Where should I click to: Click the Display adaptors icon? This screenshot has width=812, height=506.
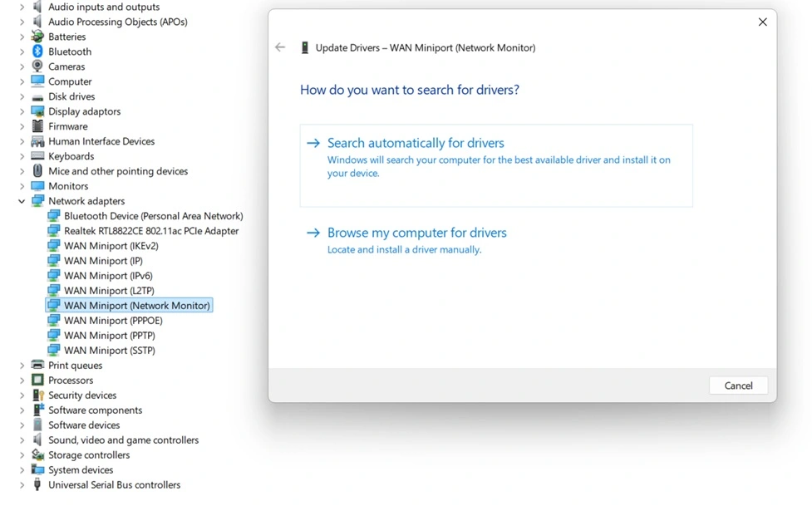click(x=37, y=111)
